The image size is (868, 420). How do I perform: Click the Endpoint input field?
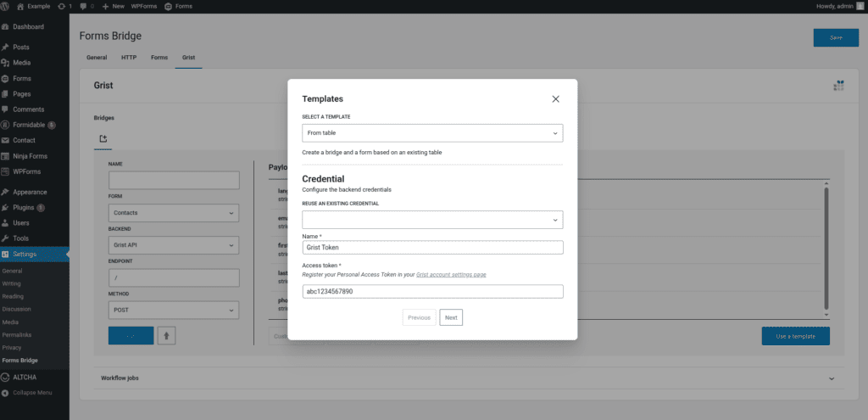pos(174,277)
